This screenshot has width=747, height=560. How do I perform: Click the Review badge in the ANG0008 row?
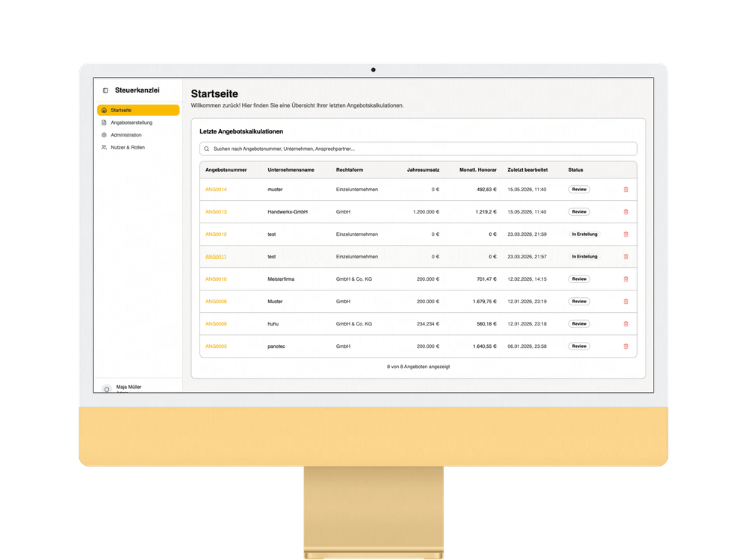(x=580, y=302)
